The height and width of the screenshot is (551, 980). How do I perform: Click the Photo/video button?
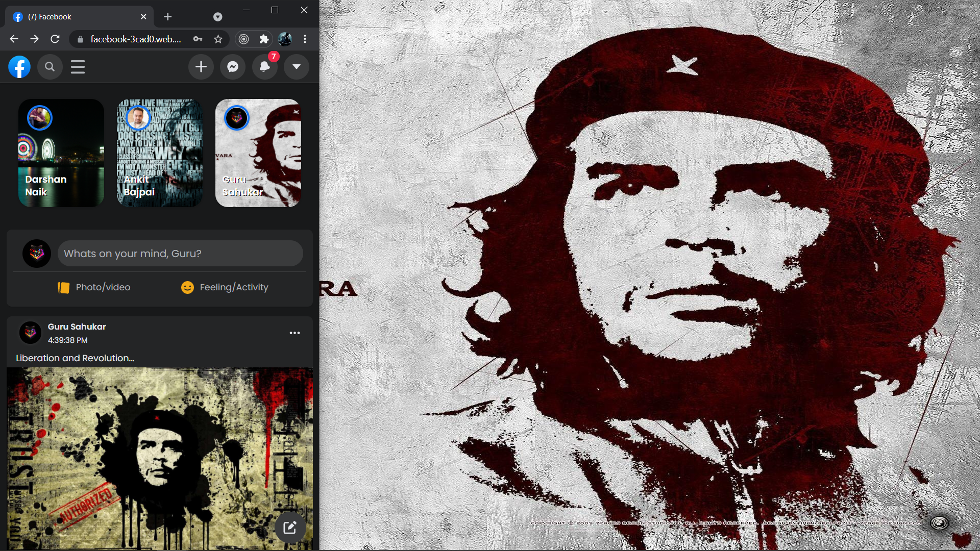[94, 287]
